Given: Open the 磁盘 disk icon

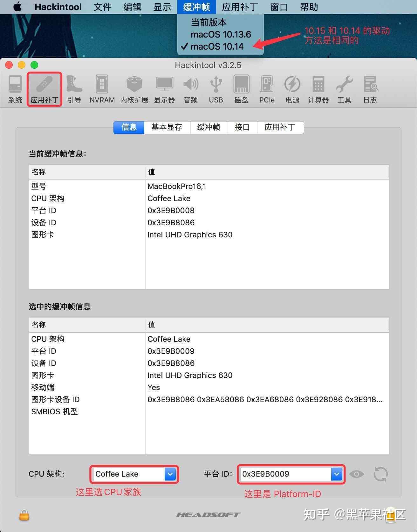Looking at the screenshot, I should 241,89.
